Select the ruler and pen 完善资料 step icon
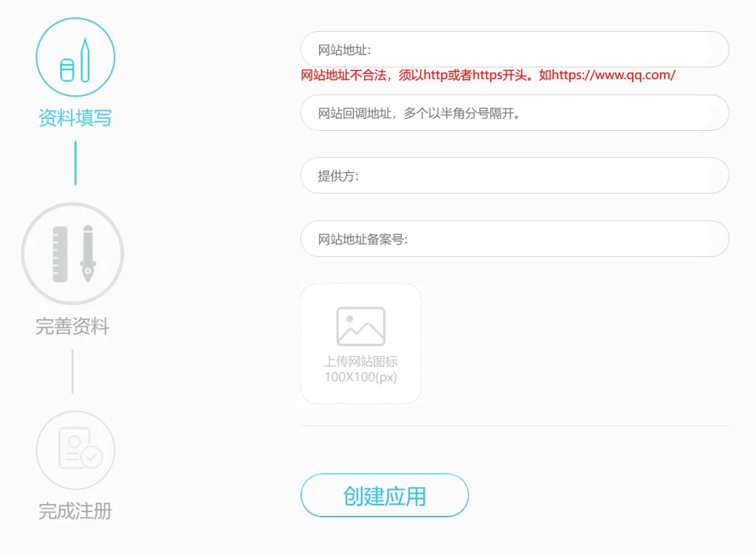Image resolution: width=756 pixels, height=557 pixels. (x=72, y=253)
